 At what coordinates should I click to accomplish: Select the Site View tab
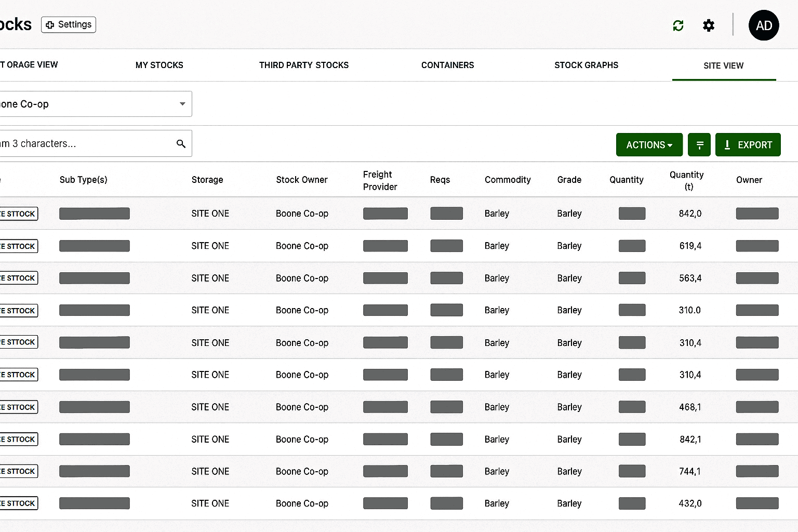(723, 65)
